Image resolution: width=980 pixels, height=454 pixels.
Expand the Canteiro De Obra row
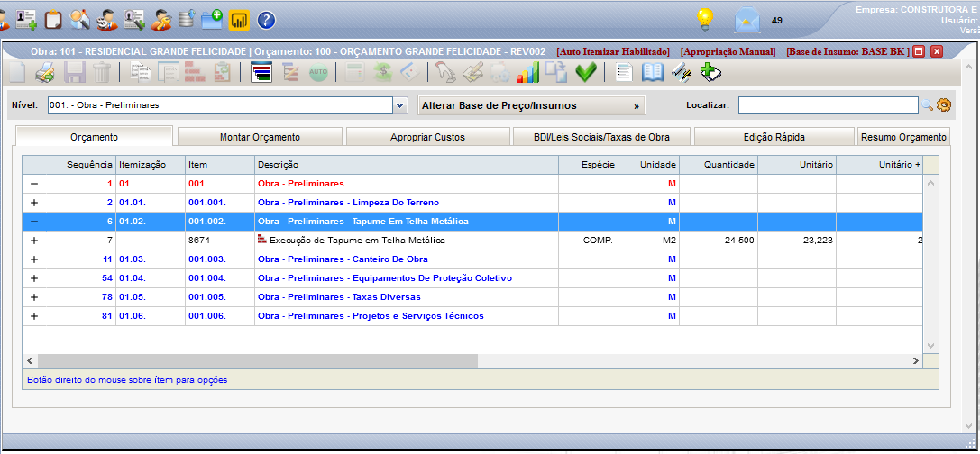(x=34, y=259)
